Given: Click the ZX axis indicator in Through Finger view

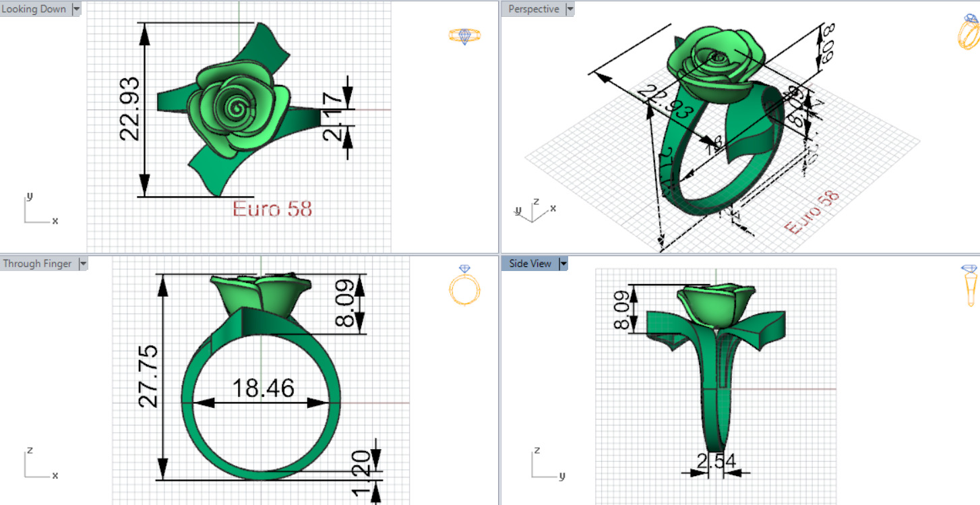Looking at the screenshot, I should pos(41,463).
